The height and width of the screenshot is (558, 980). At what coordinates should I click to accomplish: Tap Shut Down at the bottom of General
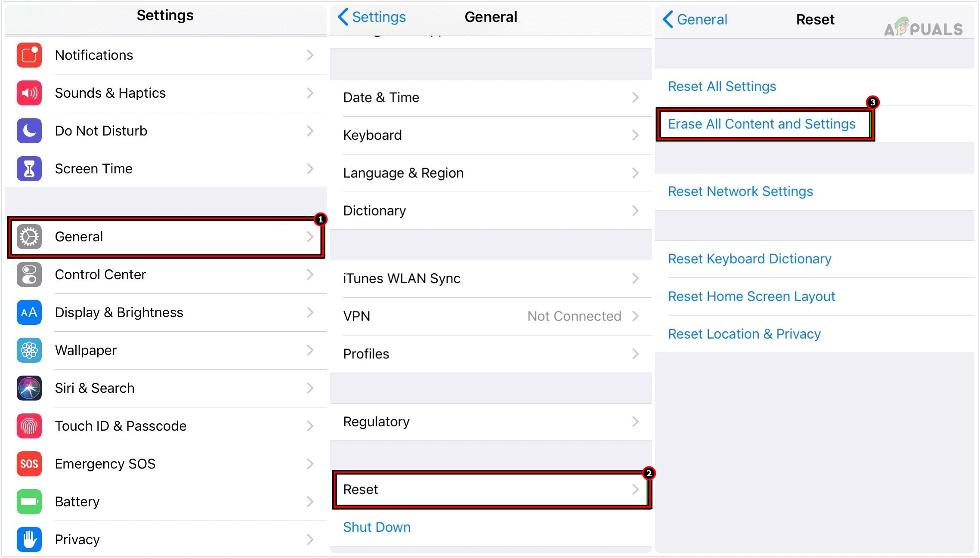click(377, 527)
